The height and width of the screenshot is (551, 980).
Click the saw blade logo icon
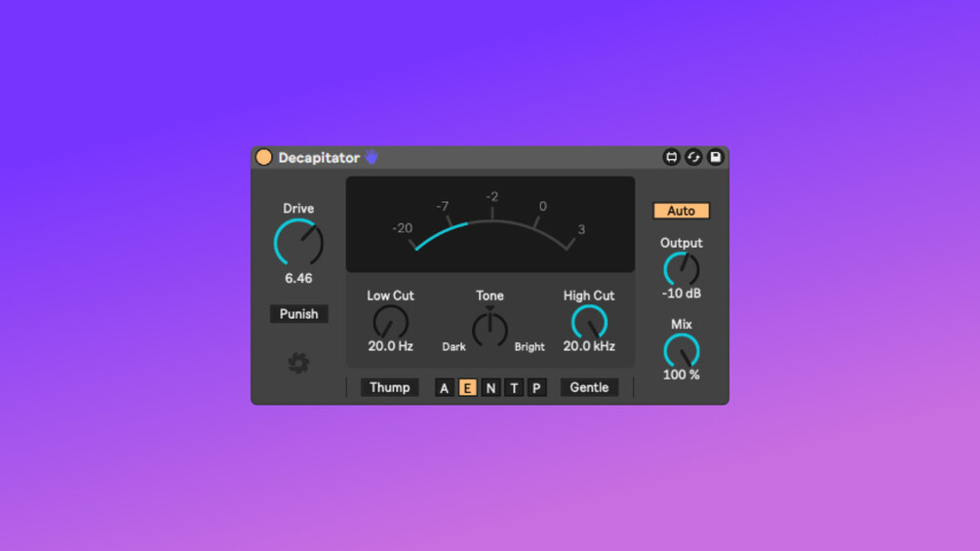point(298,363)
